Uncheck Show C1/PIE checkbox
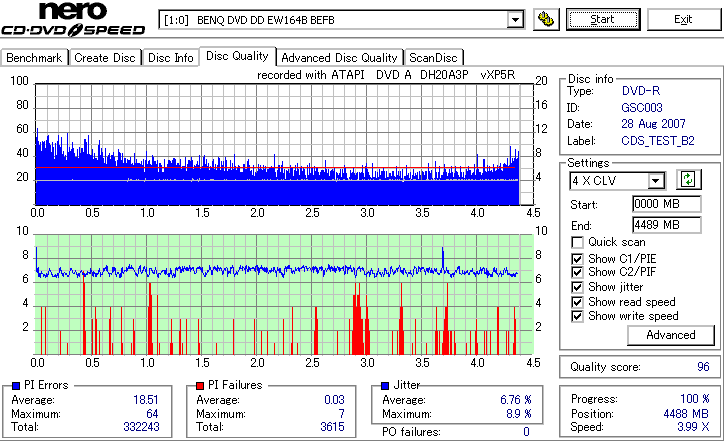 tap(577, 259)
